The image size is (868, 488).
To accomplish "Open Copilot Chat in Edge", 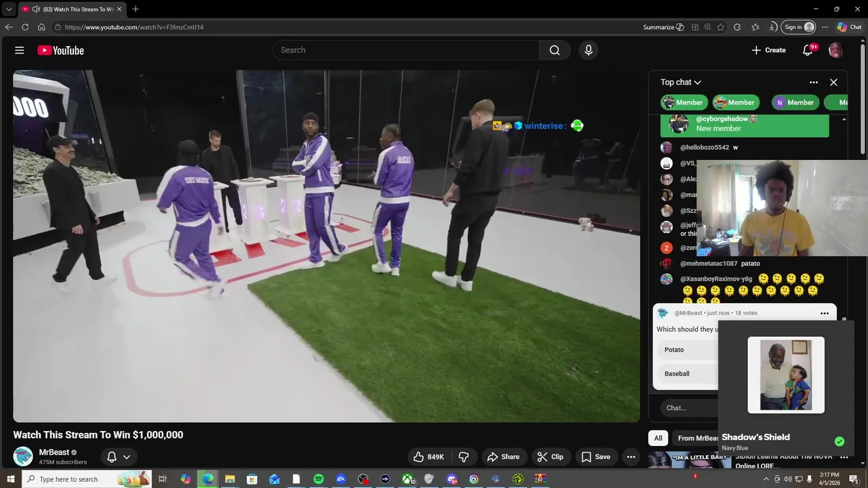I will [850, 27].
